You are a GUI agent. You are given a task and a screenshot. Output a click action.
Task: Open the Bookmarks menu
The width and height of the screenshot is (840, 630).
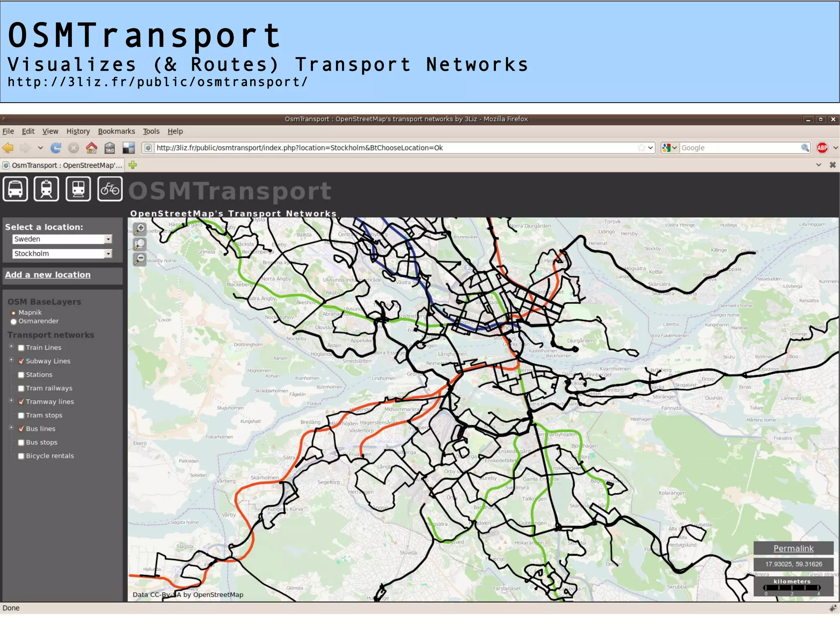click(116, 131)
